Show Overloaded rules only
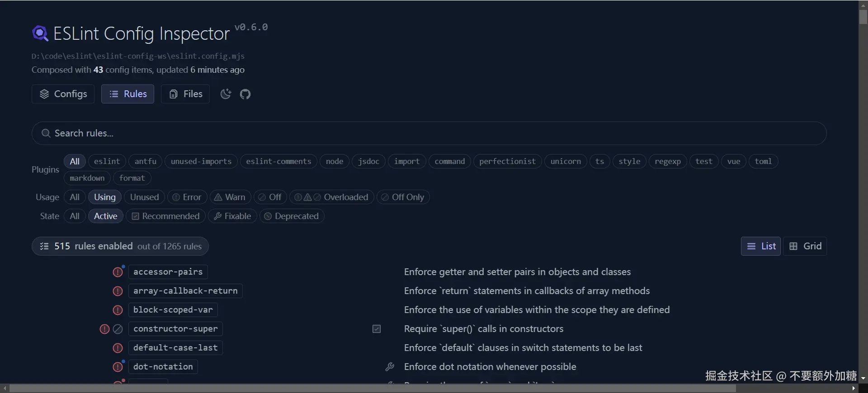 point(332,197)
